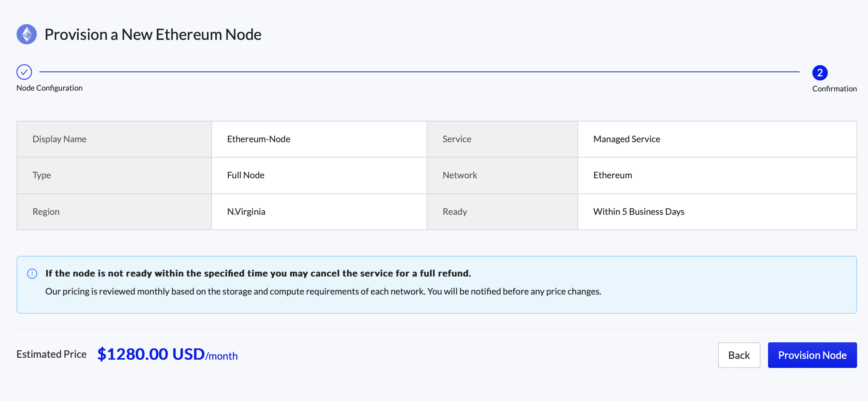Click the completed checkmark on Node Configuration step
The height and width of the screenshot is (401, 868).
click(x=24, y=72)
